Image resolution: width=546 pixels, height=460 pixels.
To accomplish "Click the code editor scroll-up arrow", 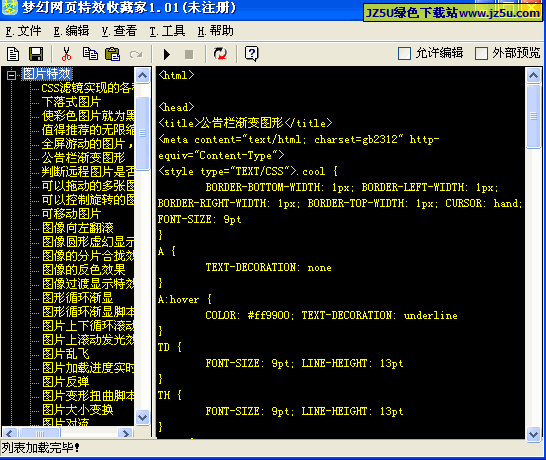I will pyautogui.click(x=533, y=75).
